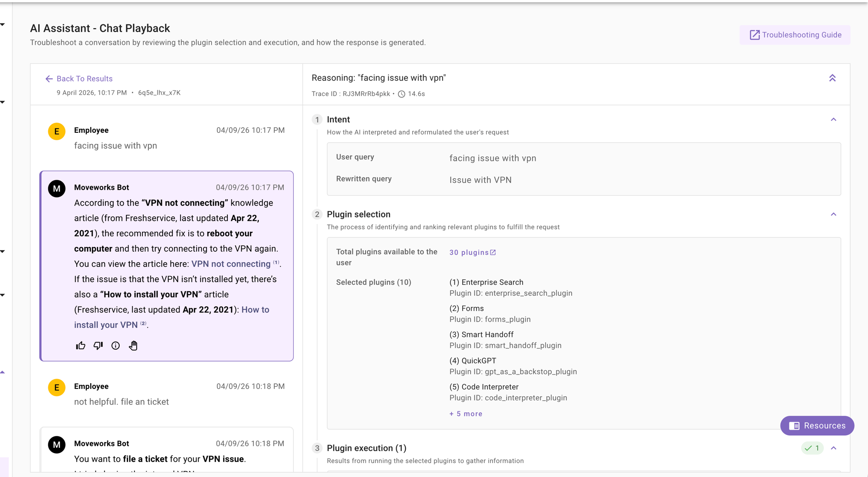Click the back arrow beside Back To Results
This screenshot has height=477, width=868.
tap(49, 79)
